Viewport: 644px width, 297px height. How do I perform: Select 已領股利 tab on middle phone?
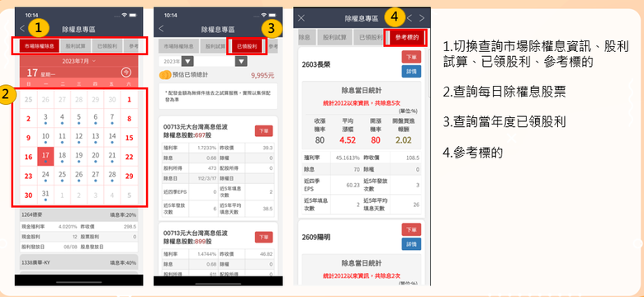tap(247, 46)
